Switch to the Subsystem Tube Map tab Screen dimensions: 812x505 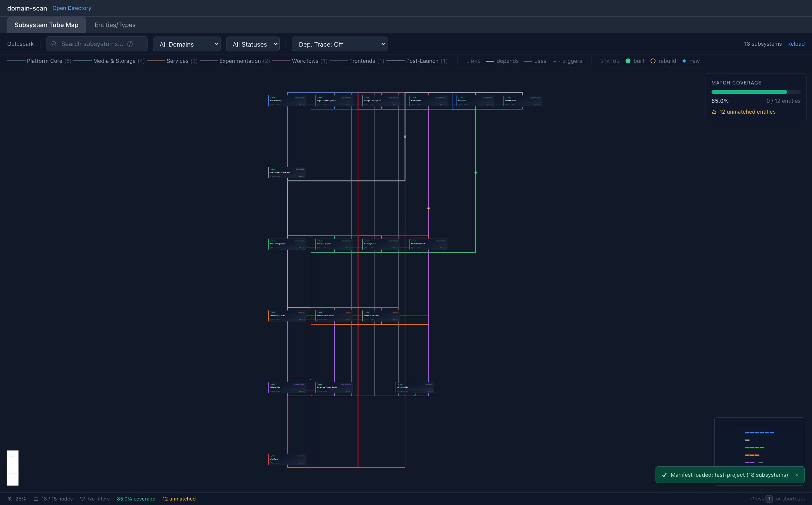pyautogui.click(x=46, y=25)
